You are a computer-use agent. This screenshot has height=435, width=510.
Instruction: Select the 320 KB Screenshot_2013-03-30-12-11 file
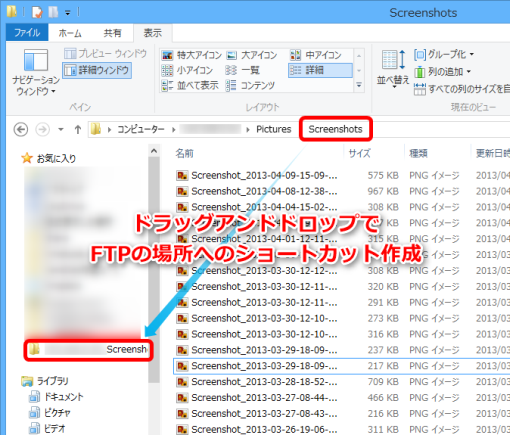(264, 287)
